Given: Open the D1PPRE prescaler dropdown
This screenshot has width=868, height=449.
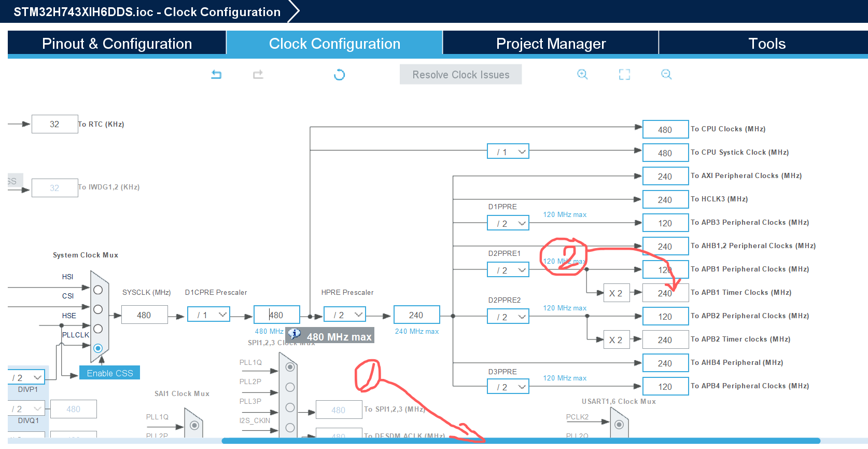Looking at the screenshot, I should (508, 224).
